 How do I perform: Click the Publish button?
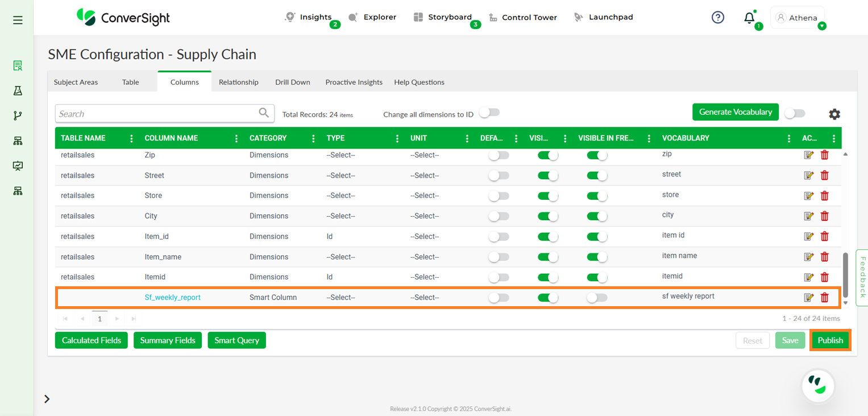coord(830,340)
